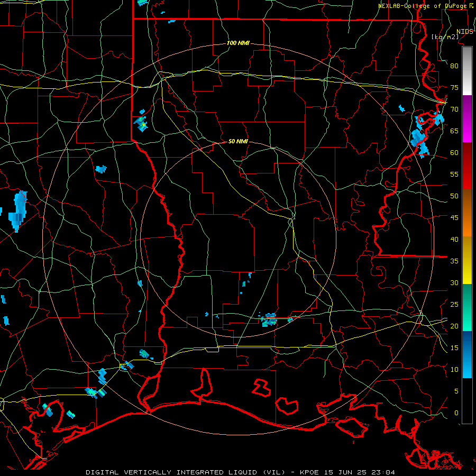Screen dimensions: 476x476
Task: Click the 55 value on the color scale
Action: (x=454, y=174)
